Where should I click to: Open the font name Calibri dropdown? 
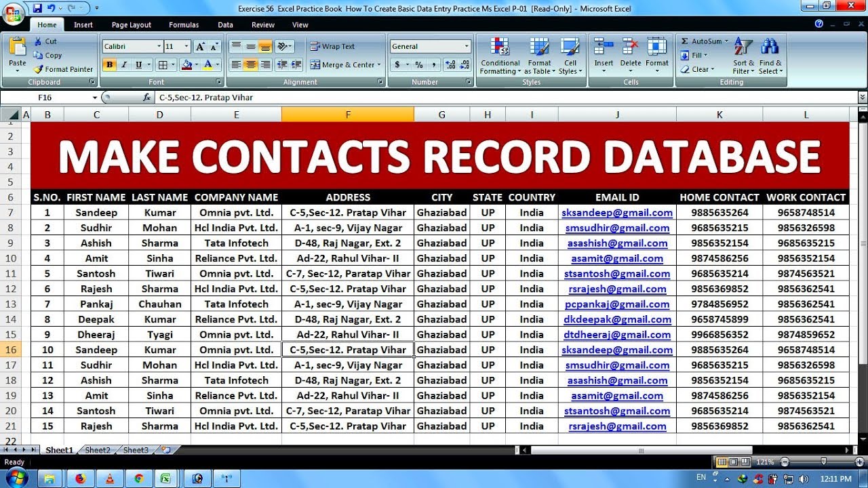pyautogui.click(x=159, y=47)
